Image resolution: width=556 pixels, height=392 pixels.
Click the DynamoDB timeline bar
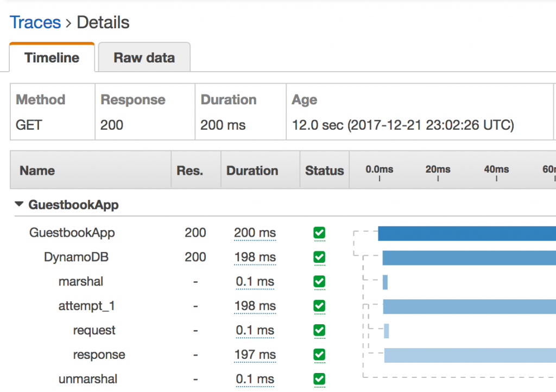tap(469, 258)
